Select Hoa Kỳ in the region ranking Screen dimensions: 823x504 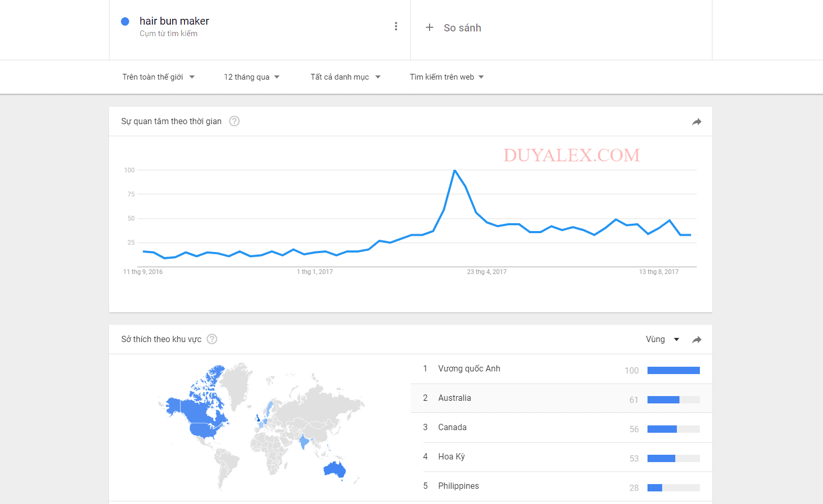coord(562,457)
